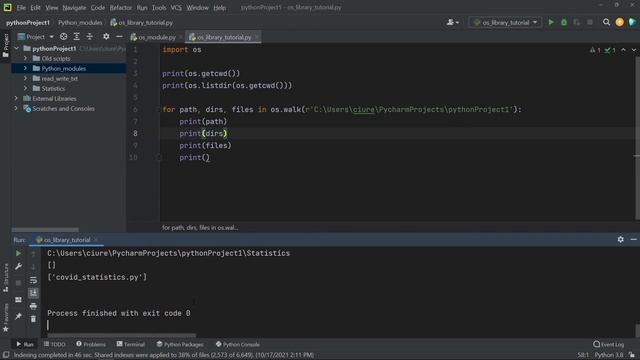This screenshot has width=640, height=360.
Task: Toggle scroll to end in Run console
Action: pyautogui.click(x=33, y=293)
